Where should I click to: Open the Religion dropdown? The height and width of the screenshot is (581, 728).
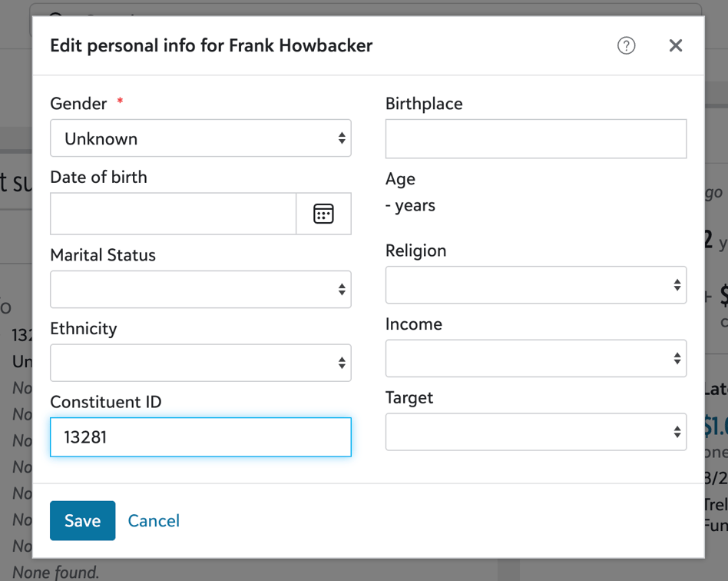click(535, 284)
